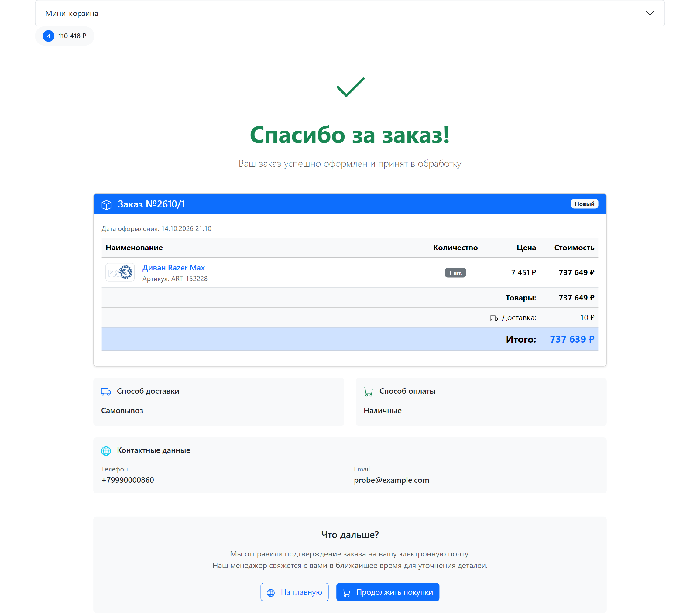Viewport: 700px width, 613px height.
Task: Click the Спасибо за заказ! heading
Action: point(350,135)
